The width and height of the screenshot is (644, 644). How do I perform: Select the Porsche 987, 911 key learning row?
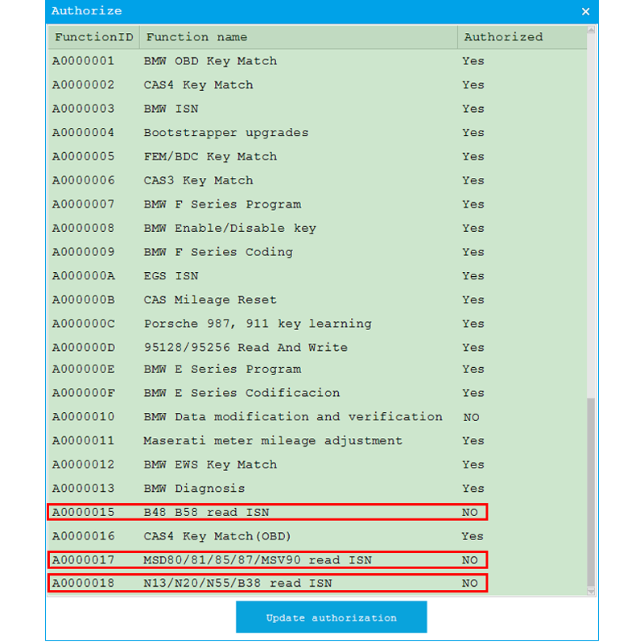tap(317, 324)
